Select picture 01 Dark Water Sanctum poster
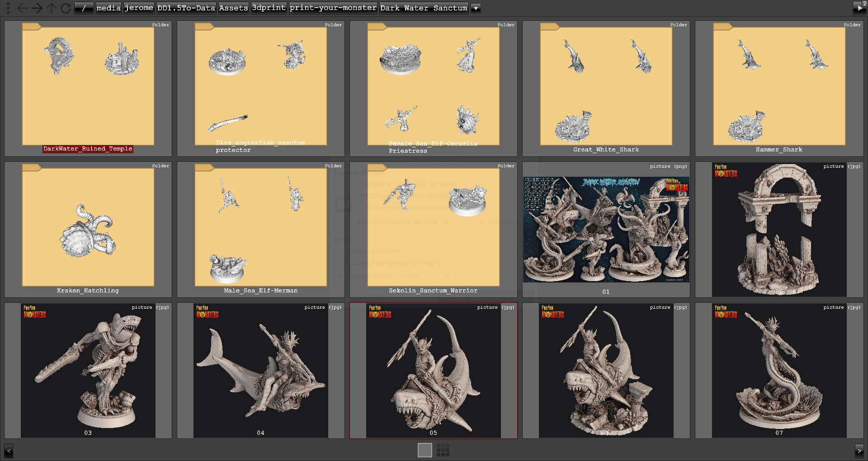 (x=606, y=230)
